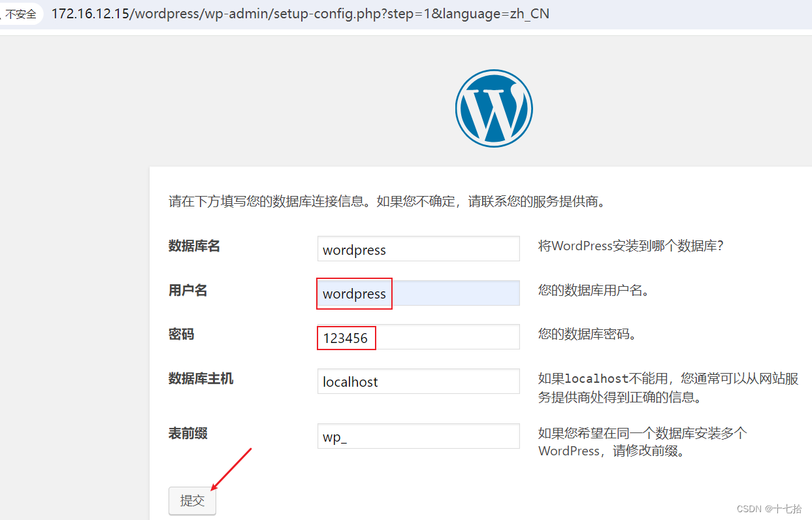Click the 不安全 security indicator
The width and height of the screenshot is (812, 520).
pyautogui.click(x=20, y=14)
